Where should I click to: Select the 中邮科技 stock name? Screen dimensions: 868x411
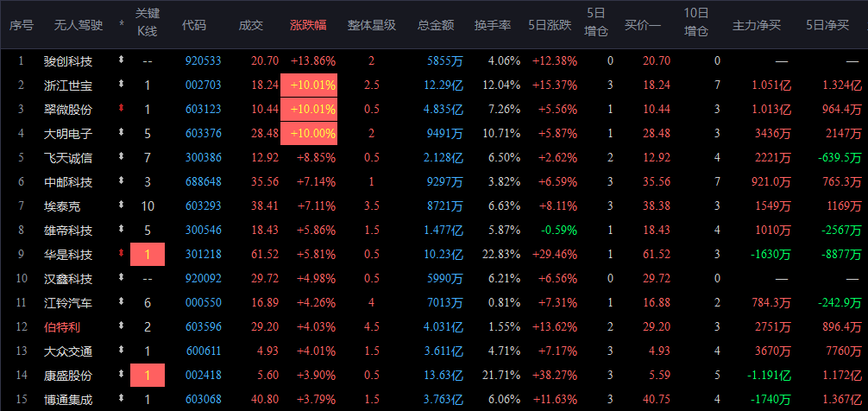[x=68, y=182]
